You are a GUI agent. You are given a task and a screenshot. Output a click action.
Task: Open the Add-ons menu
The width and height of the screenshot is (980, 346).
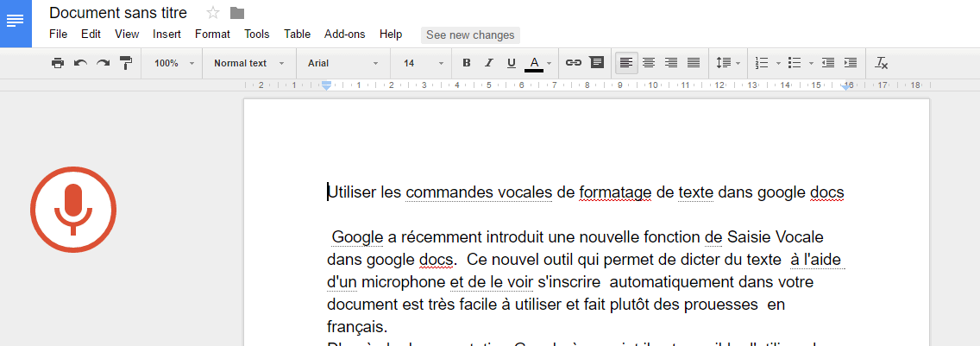tap(345, 35)
